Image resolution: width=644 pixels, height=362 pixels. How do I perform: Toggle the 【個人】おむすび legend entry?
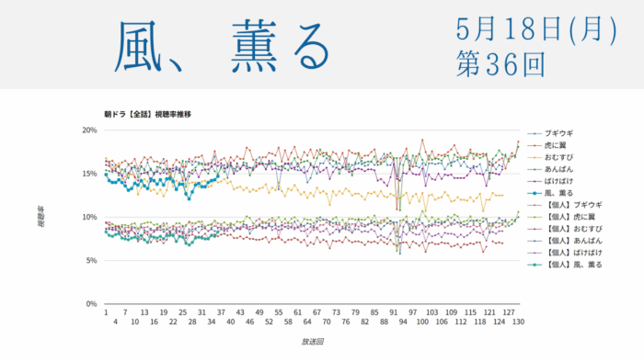coord(565,229)
